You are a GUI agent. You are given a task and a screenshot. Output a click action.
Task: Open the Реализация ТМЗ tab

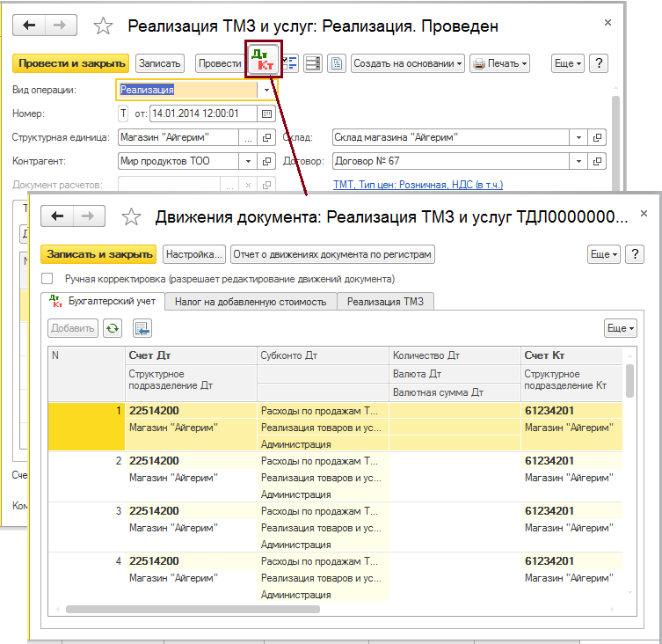385,302
